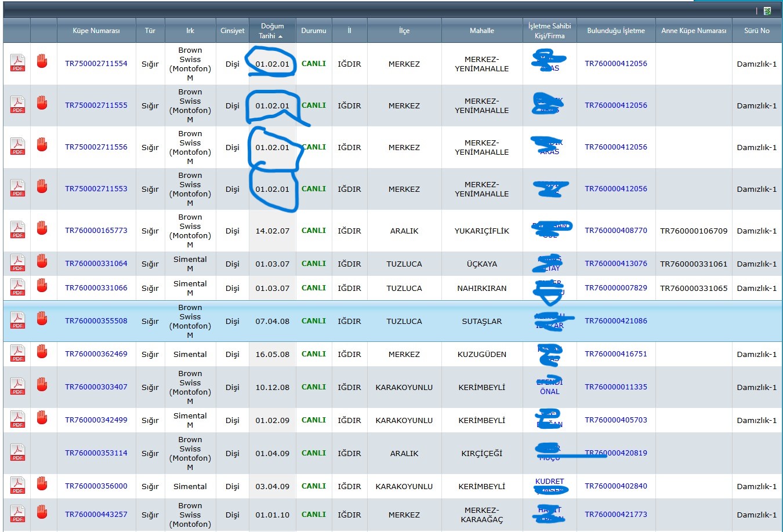This screenshot has height=532, width=783.
Task: Click owner name EFENDİ ÖNAL
Action: click(549, 387)
